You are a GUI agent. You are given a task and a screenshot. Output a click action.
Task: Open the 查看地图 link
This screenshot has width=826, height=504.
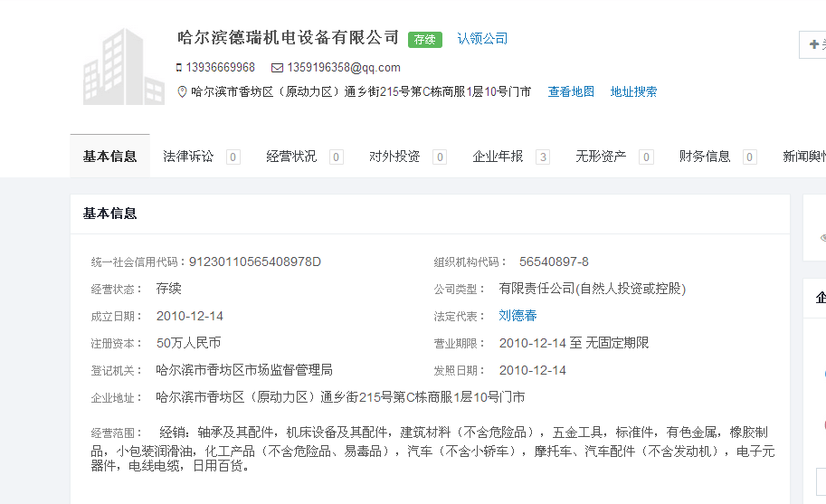(x=571, y=91)
